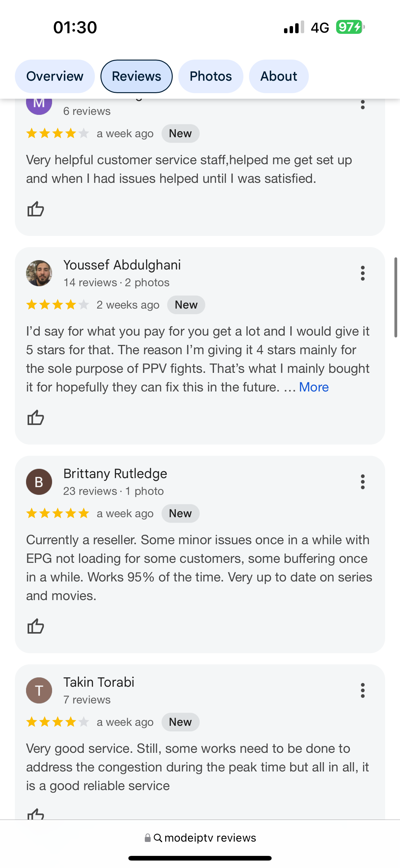Screen dimensions: 400x868
Task: Click the page scrollbar indicator
Action: pos(396,297)
